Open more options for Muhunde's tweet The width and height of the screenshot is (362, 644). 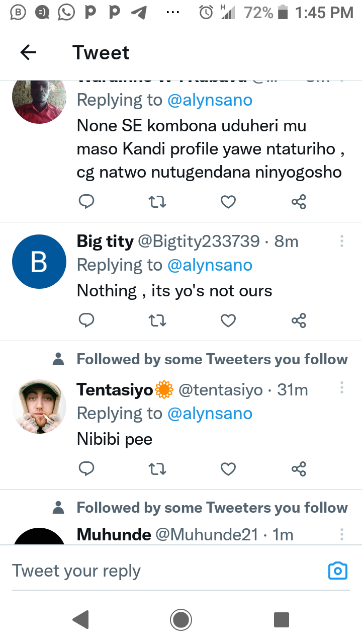342,534
